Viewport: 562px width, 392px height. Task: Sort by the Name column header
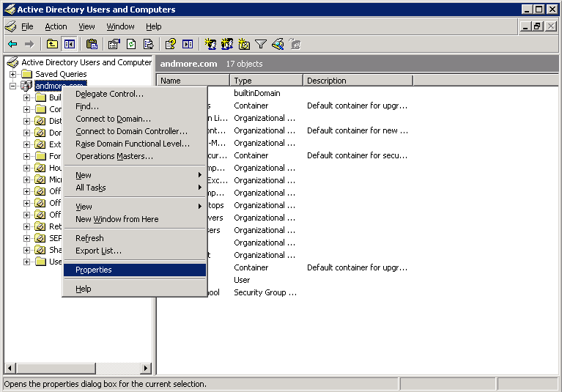[193, 81]
